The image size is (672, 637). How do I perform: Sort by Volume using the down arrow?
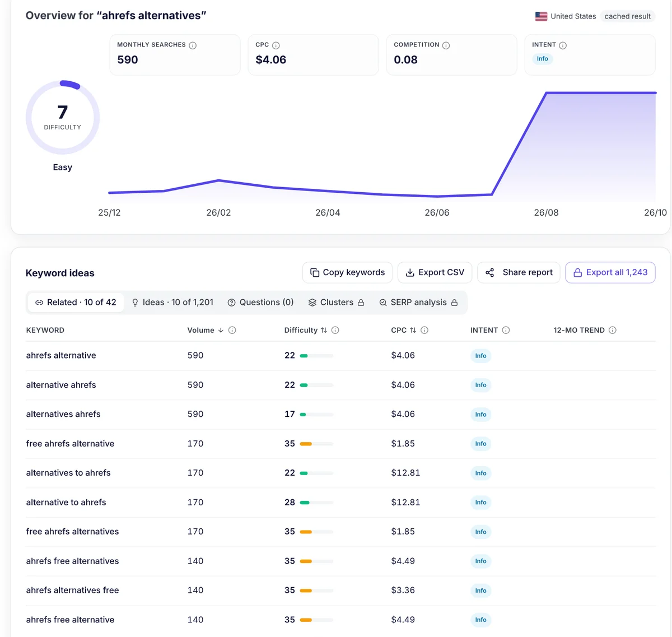pyautogui.click(x=221, y=330)
